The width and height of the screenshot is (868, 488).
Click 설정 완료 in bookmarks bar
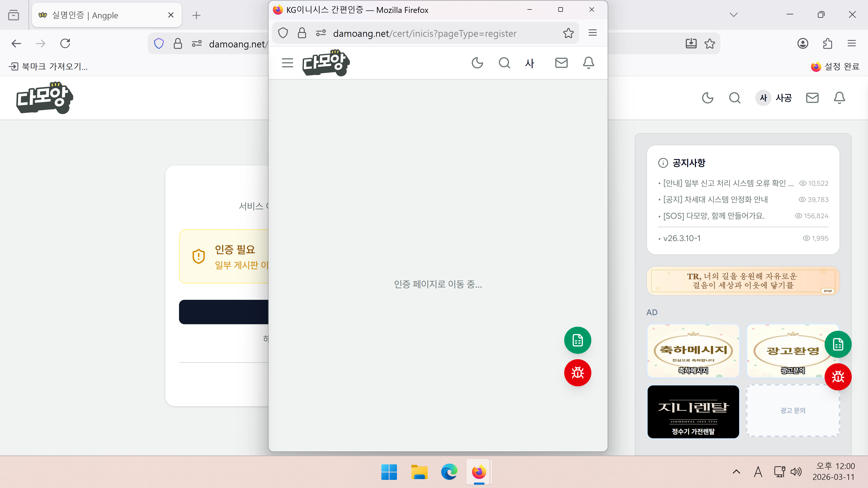coord(835,66)
